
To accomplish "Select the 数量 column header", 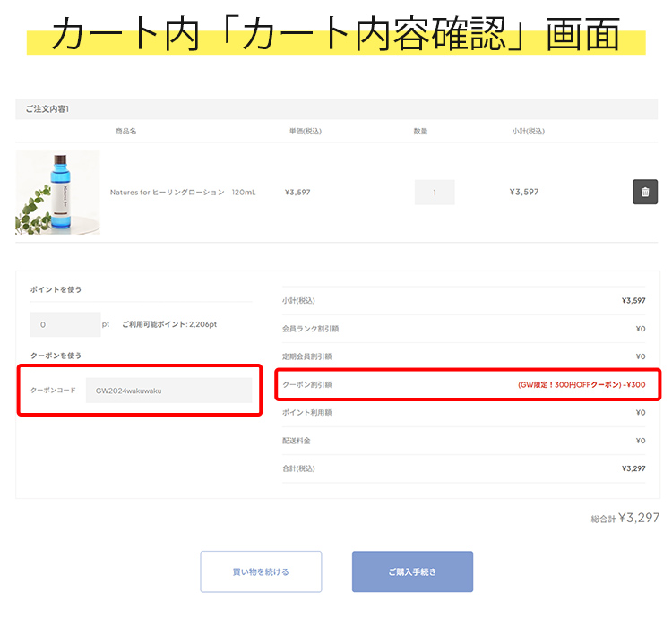I will pos(420,131).
